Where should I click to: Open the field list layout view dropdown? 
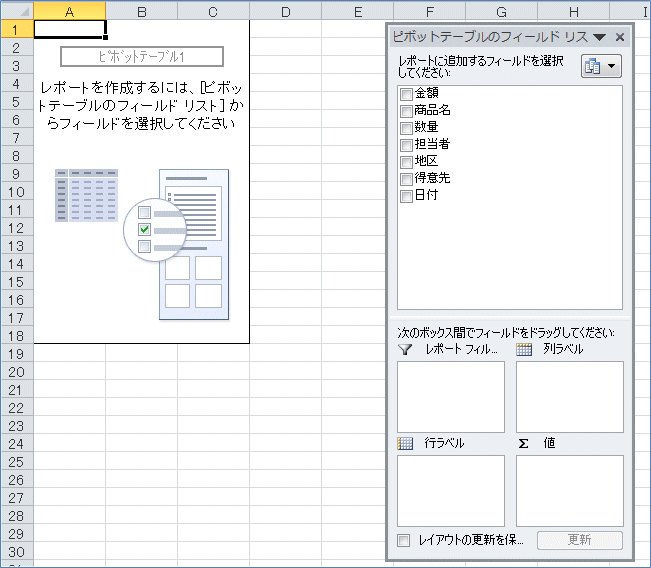coord(601,66)
